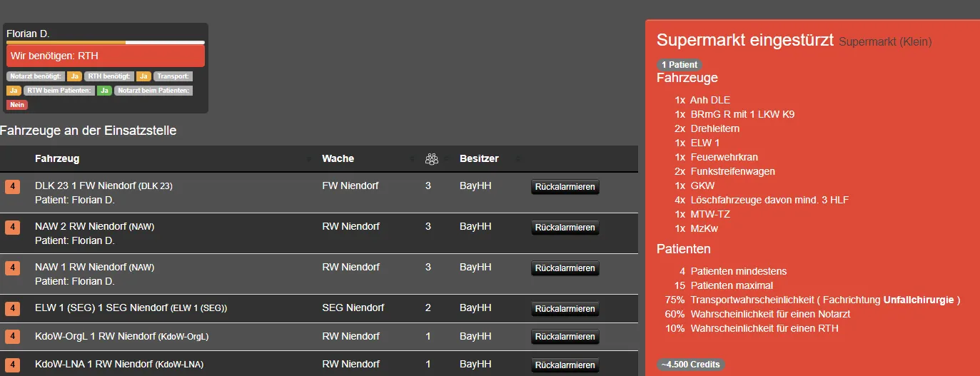This screenshot has width=980, height=376.
Task: Click the personnel group icon column header
Action: pos(431,158)
